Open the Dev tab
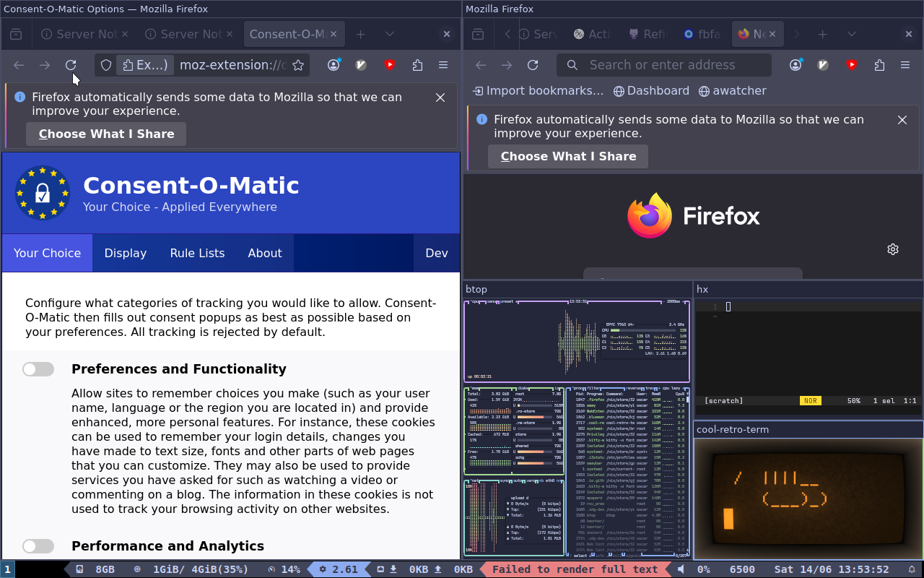This screenshot has height=578, width=924. [437, 253]
